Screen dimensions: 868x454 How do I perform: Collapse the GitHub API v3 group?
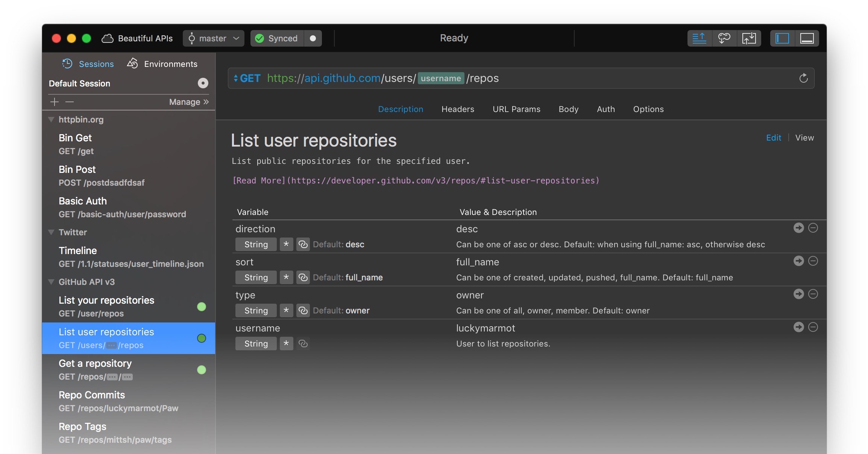52,282
